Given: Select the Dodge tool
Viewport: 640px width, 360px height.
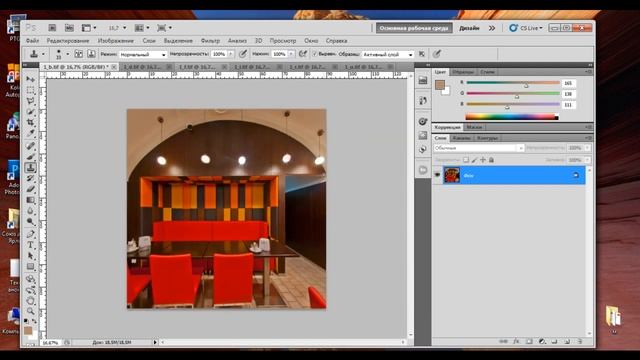Looking at the screenshot, I should point(31,222).
